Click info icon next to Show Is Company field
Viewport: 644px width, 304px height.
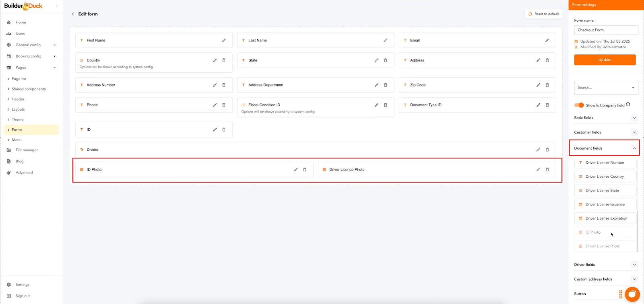click(628, 105)
